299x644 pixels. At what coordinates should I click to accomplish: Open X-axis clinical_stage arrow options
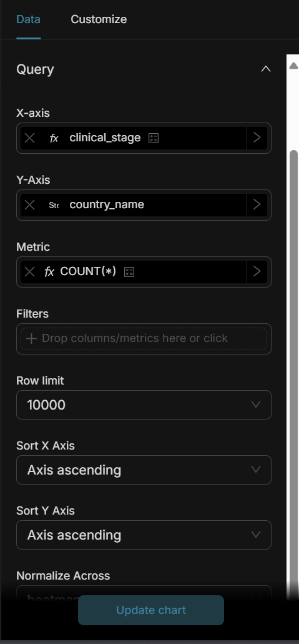pyautogui.click(x=257, y=138)
